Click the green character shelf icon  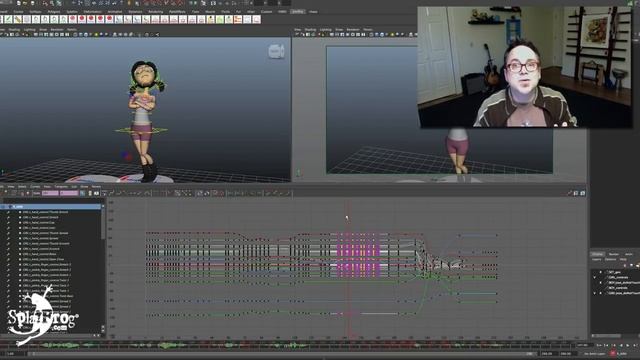(220, 19)
